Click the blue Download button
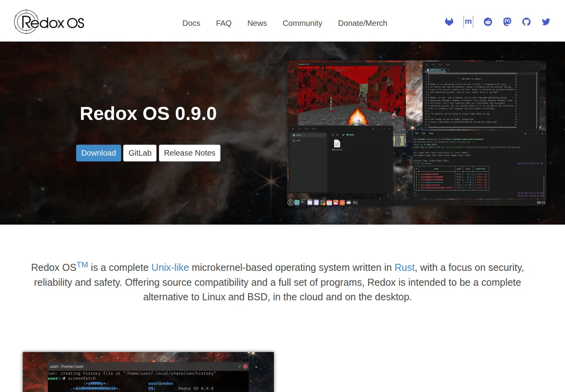The image size is (565, 392). point(98,153)
